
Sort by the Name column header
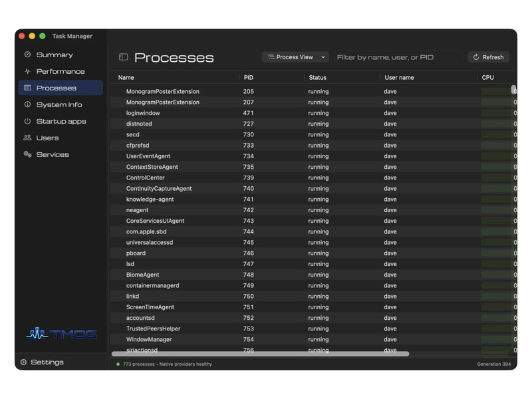(126, 77)
